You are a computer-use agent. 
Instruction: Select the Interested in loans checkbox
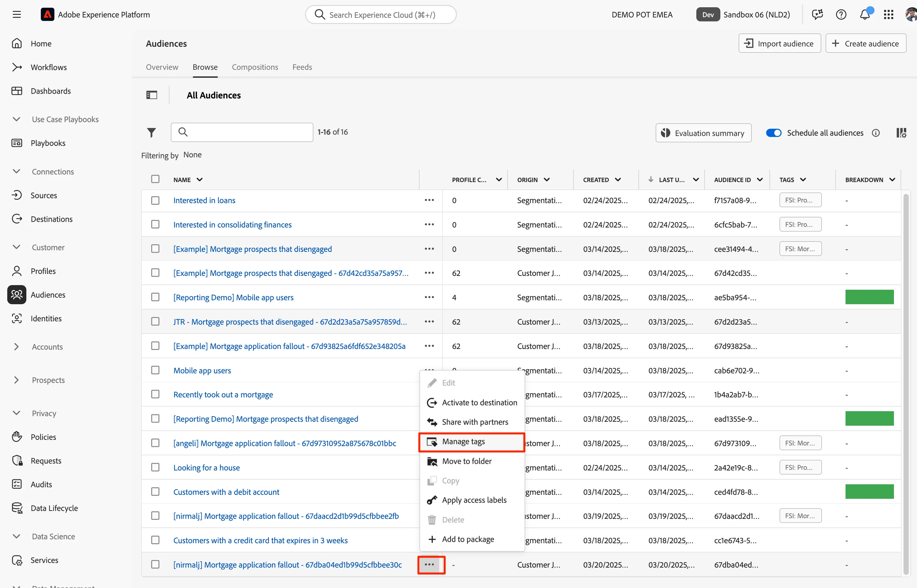pos(155,200)
